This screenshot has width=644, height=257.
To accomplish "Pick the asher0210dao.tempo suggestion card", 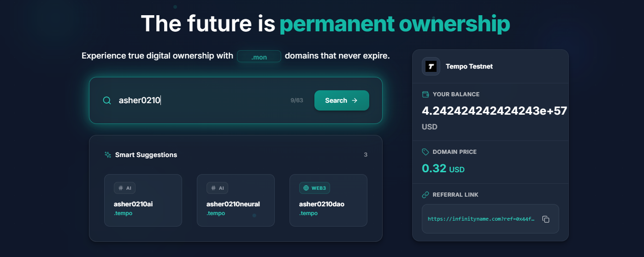I will click(328, 200).
